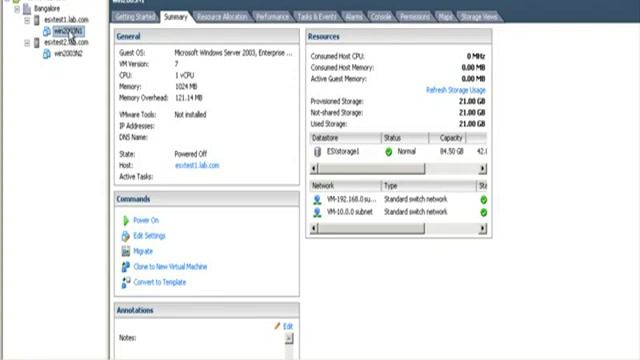
Task: Open the esxtest1.lab.com host link in General
Action: coord(197,165)
